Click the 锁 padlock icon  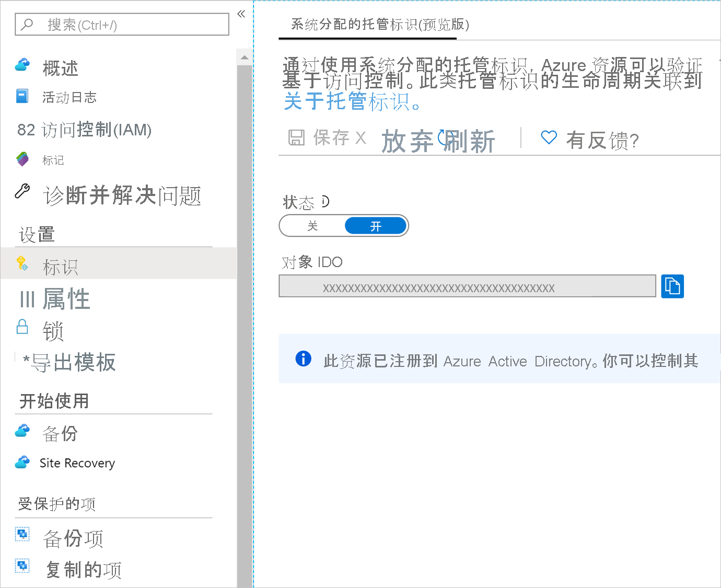pos(22,327)
